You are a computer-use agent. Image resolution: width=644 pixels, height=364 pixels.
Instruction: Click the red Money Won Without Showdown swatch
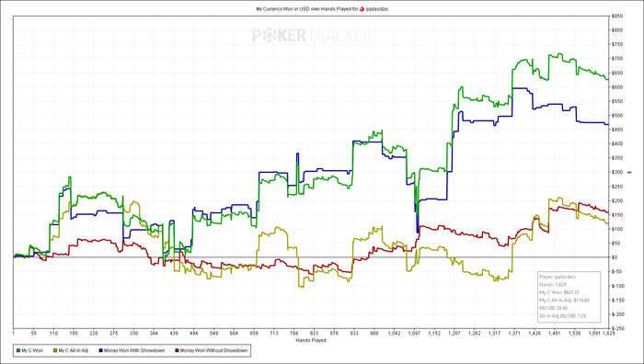[x=177, y=350]
